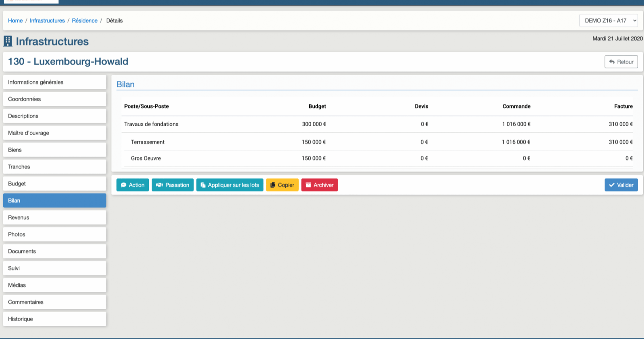This screenshot has height=339, width=644.
Task: Click the Travaux de fondations row
Action: click(151, 124)
